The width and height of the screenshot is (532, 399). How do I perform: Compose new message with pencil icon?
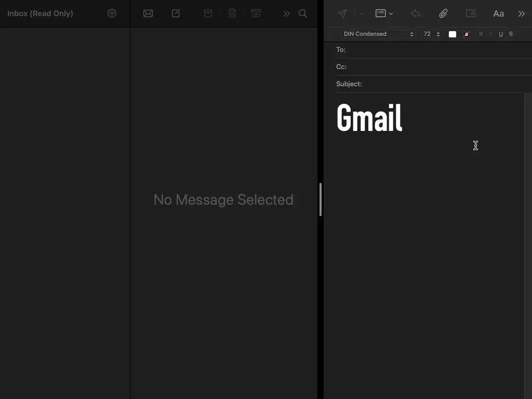pyautogui.click(x=176, y=13)
